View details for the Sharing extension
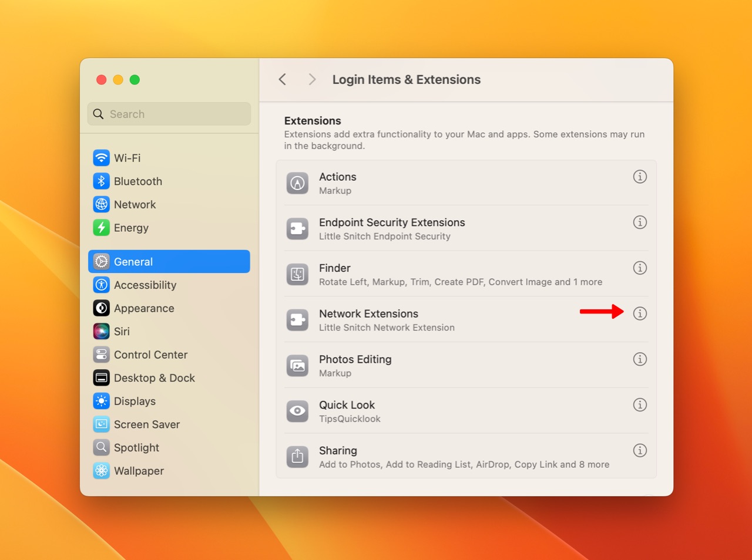Viewport: 752px width, 560px height. pyautogui.click(x=640, y=450)
